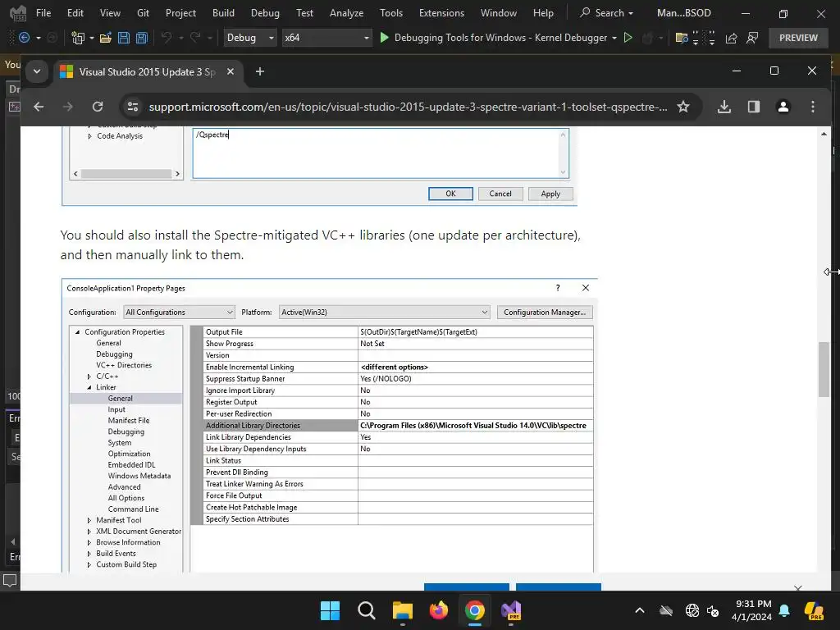Screen dimensions: 840x630
Task: Open the dropdown arrow next to New Project icon
Action: pos(92,38)
